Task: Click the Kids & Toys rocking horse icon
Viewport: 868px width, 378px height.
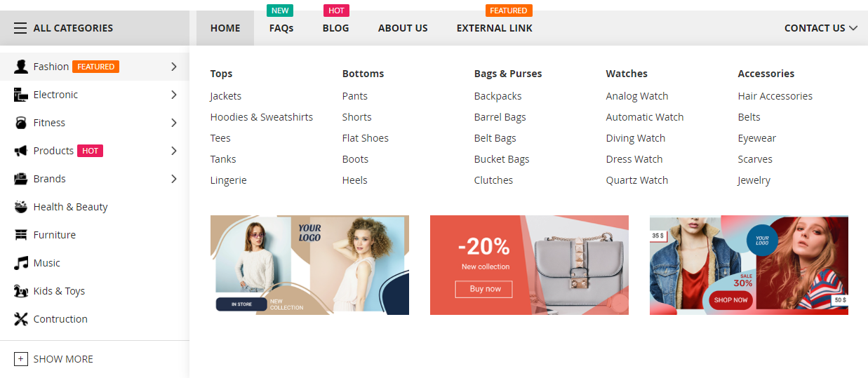Action: coord(21,291)
